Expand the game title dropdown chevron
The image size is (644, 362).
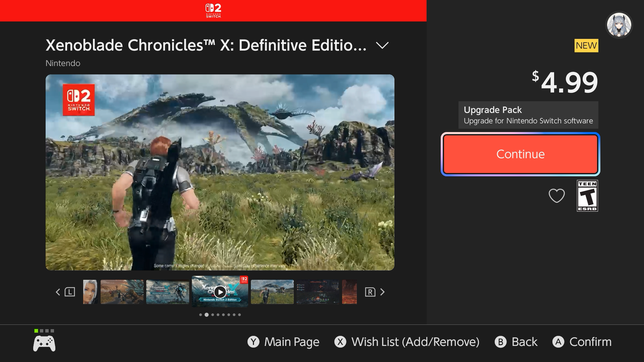[x=382, y=45]
